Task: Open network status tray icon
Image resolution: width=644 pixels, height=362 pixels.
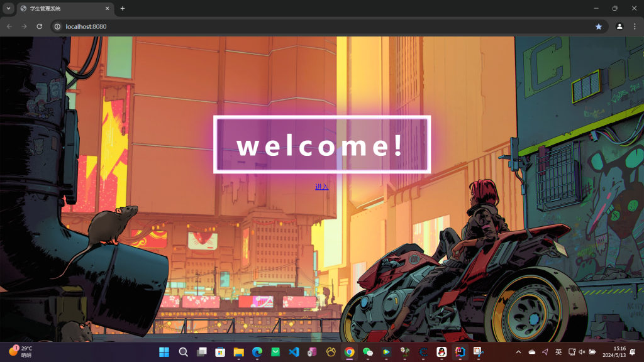Action: (572, 352)
